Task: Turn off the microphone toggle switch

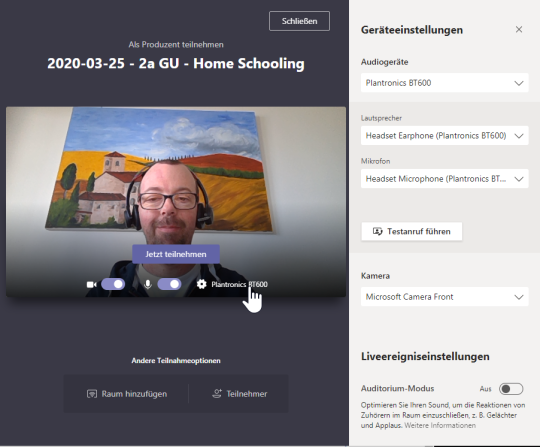Action: click(169, 284)
